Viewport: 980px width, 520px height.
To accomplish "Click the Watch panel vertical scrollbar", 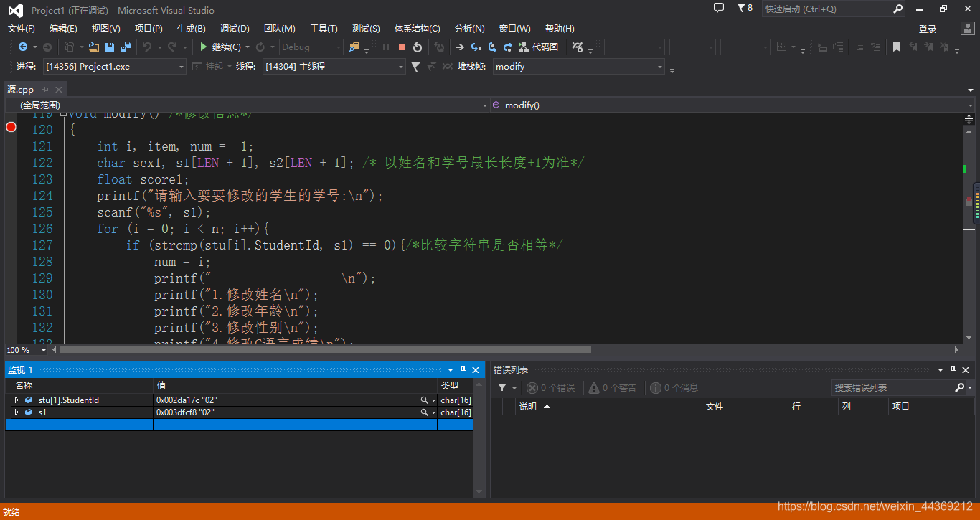I will click(x=479, y=439).
